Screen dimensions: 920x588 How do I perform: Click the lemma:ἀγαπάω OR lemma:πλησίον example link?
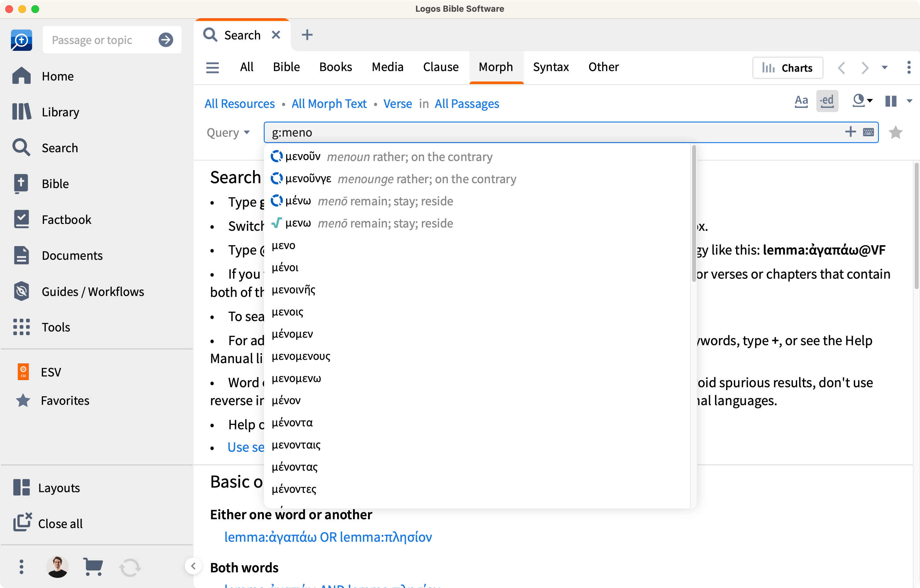coord(328,537)
